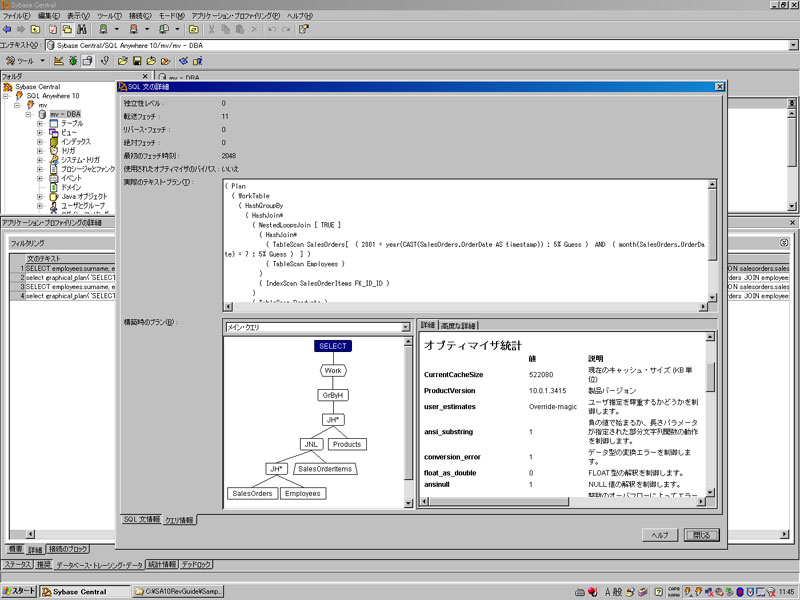Click the blue back arrow in toolbar
800x600 pixels.
[7, 30]
